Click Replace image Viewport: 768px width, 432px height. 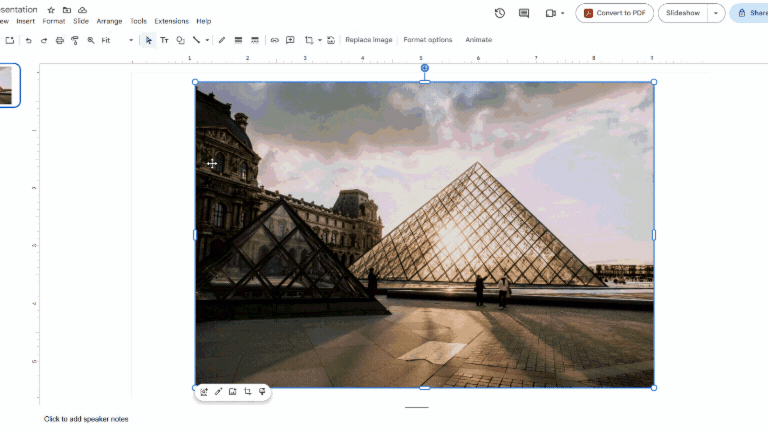click(369, 40)
